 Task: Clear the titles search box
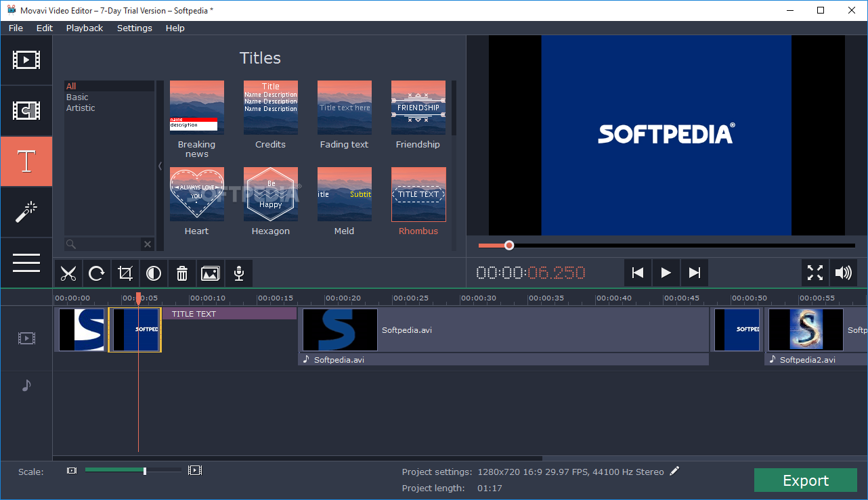[147, 244]
